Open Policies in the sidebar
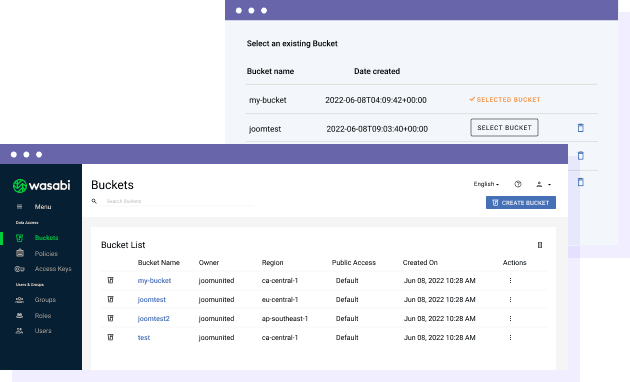This screenshot has width=630, height=382. (46, 253)
